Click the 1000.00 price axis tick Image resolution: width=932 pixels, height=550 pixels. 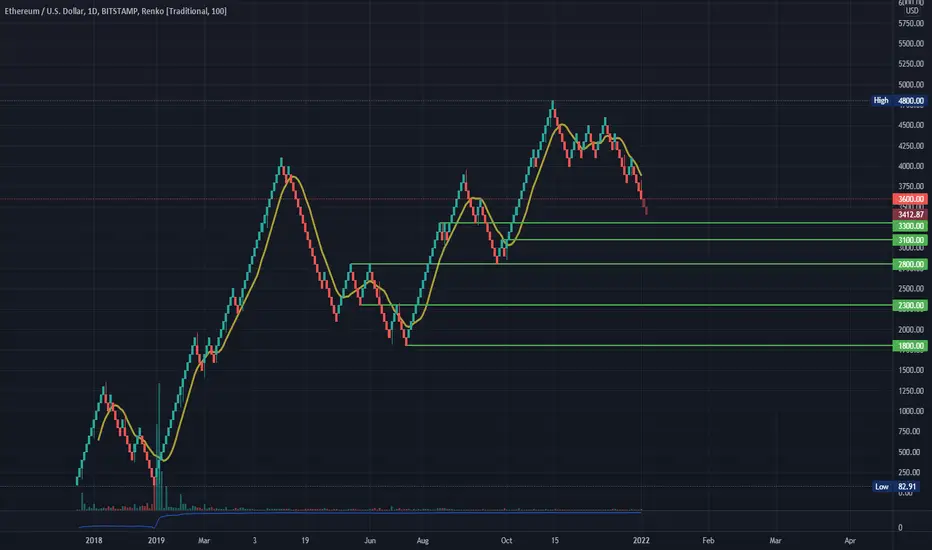coord(911,411)
